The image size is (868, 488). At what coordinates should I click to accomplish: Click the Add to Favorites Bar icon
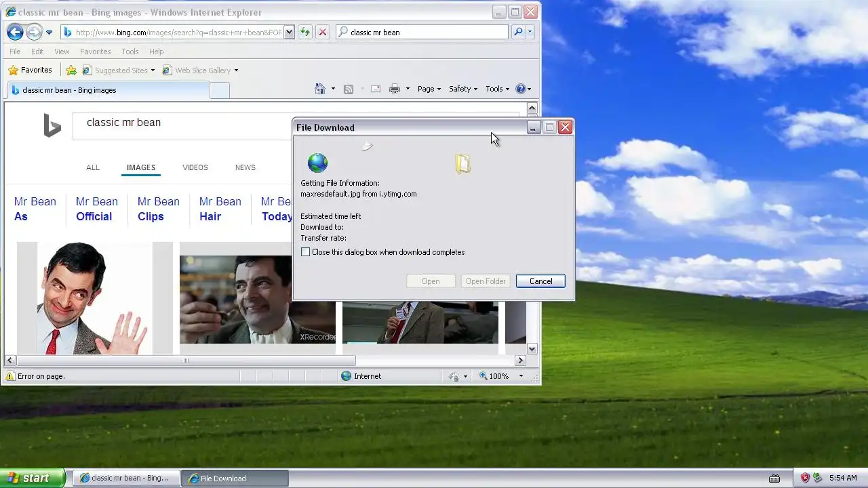71,70
